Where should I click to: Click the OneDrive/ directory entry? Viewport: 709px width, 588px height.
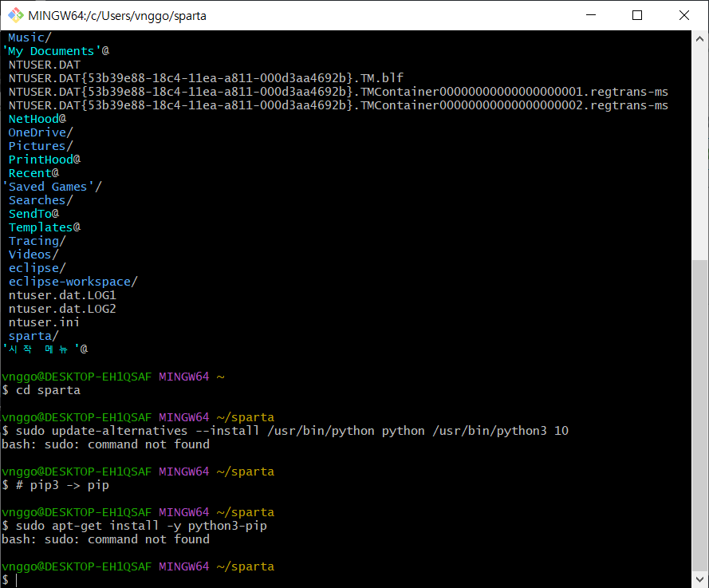(41, 132)
